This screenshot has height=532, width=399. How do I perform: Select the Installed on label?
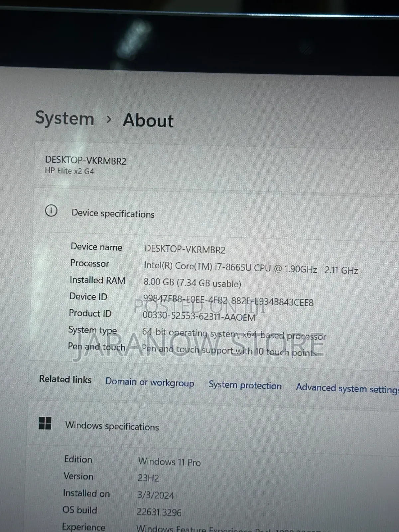[86, 493]
